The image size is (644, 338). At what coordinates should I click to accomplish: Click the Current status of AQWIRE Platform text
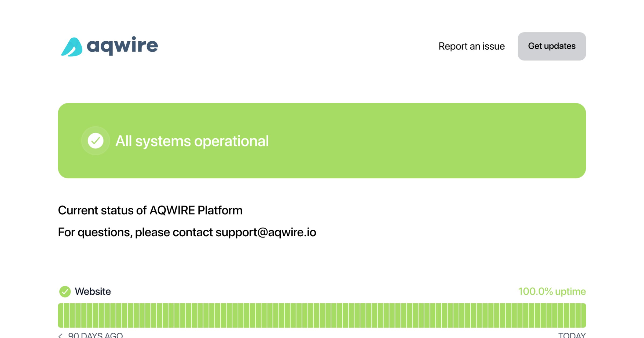150,210
